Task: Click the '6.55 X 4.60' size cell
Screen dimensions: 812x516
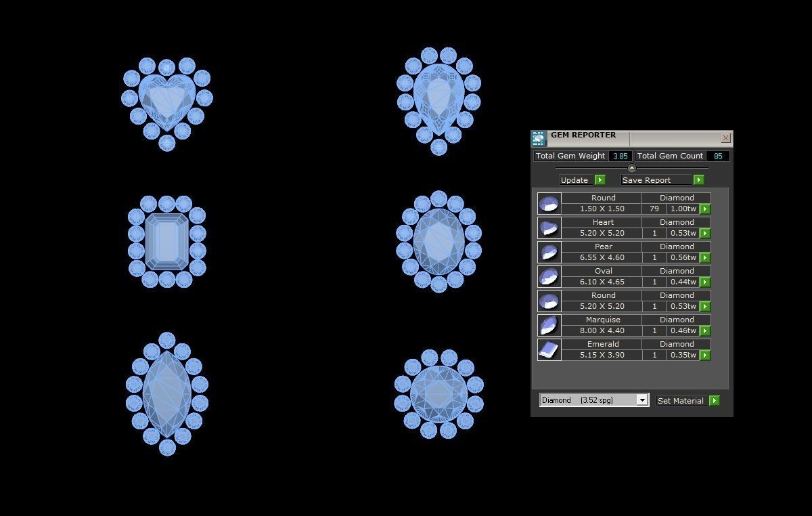Action: click(x=602, y=258)
